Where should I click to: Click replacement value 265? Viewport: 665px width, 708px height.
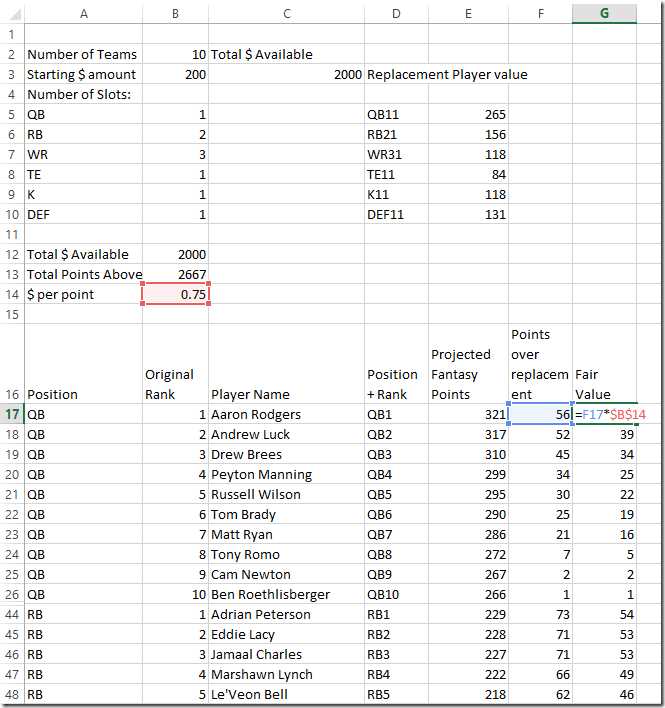[468, 115]
